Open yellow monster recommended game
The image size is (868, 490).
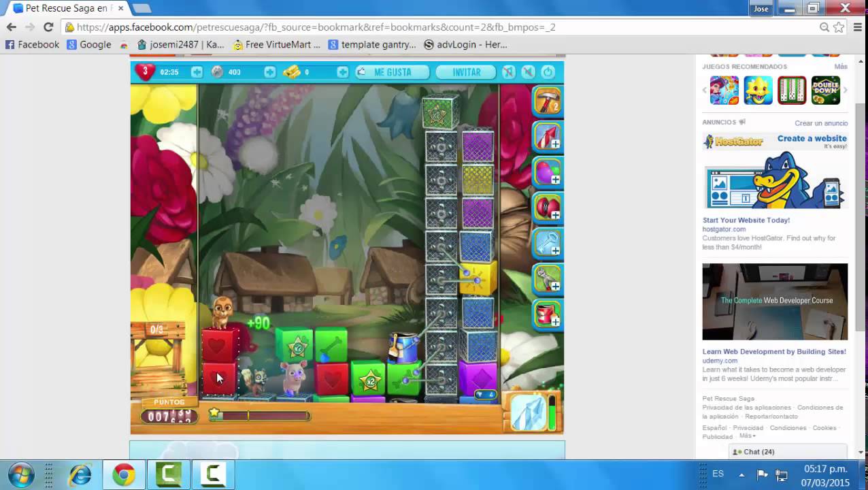click(758, 91)
